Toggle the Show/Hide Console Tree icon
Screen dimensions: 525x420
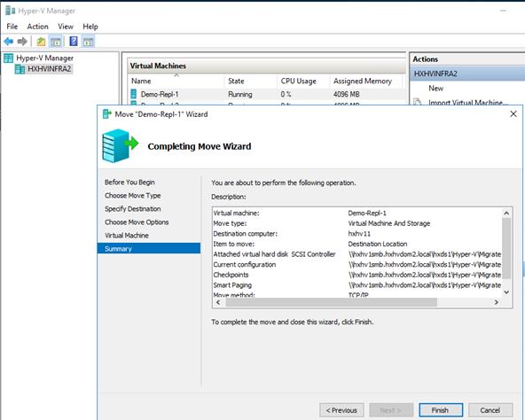56,42
